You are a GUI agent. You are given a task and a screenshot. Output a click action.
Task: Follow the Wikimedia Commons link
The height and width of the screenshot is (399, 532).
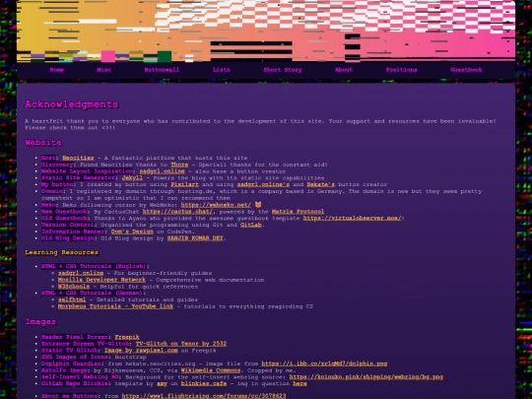pos(211,370)
